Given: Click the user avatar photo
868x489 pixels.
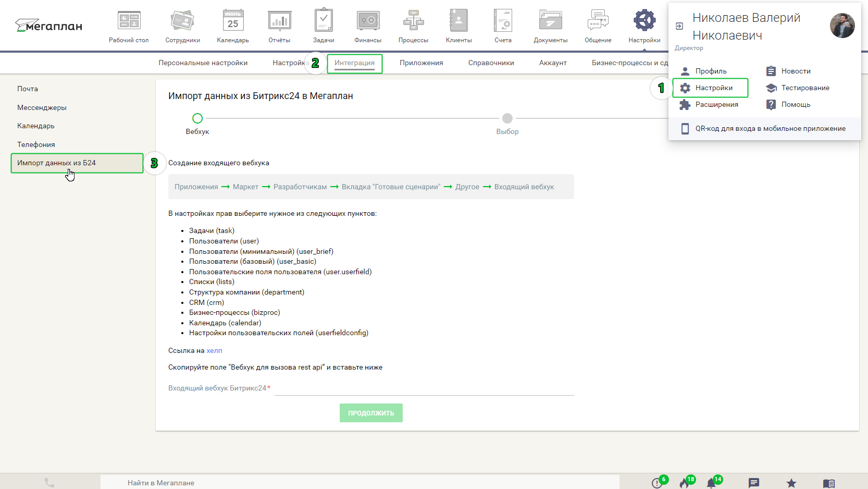Looking at the screenshot, I should click(842, 26).
